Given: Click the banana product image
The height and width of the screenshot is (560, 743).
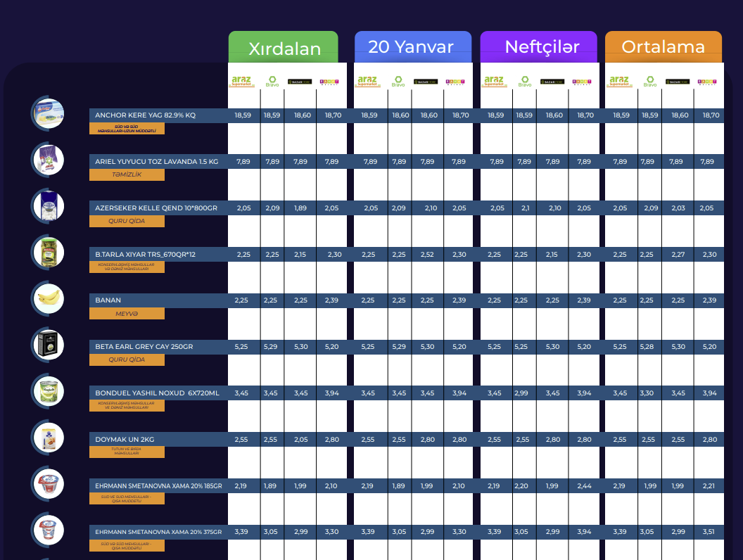Looking at the screenshot, I should (x=48, y=298).
